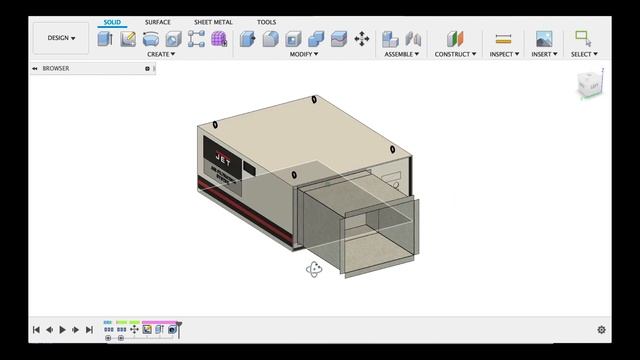This screenshot has width=640, height=360.
Task: Click the purple mesh grid icon
Action: click(219, 39)
